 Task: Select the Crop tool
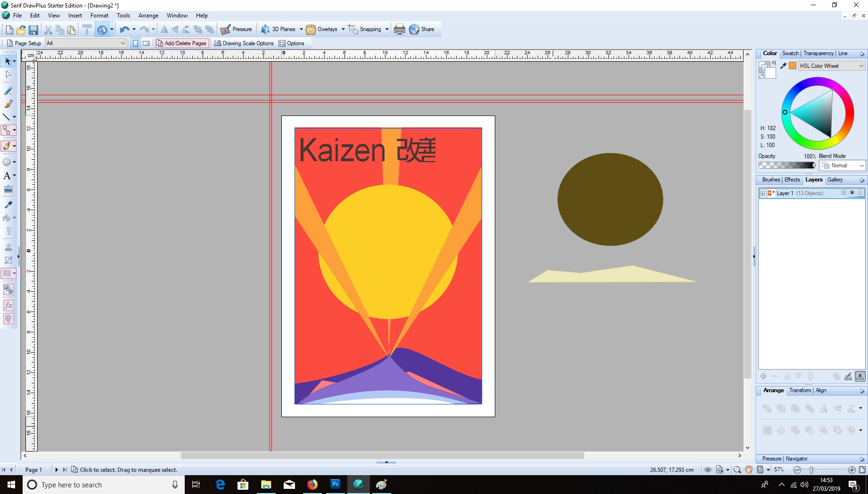pos(8,260)
